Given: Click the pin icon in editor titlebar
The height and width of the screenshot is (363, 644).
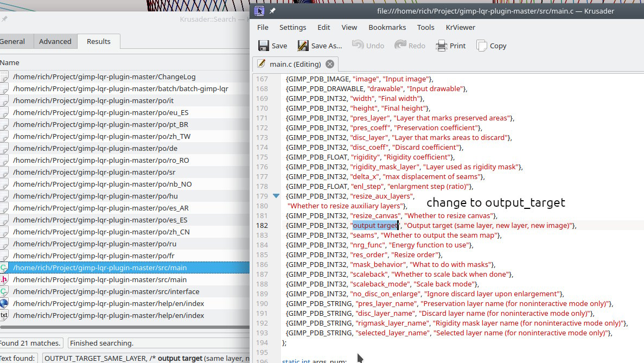Looking at the screenshot, I should coord(273,10).
